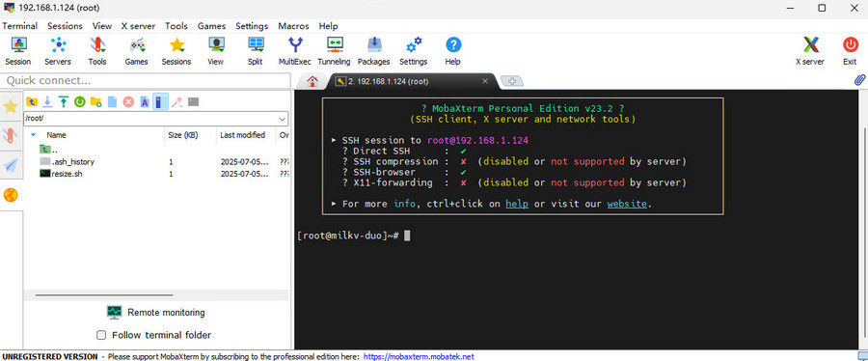This screenshot has width=868, height=361.
Task: Create new folder icon in SFTP toolbar
Action: point(95,102)
